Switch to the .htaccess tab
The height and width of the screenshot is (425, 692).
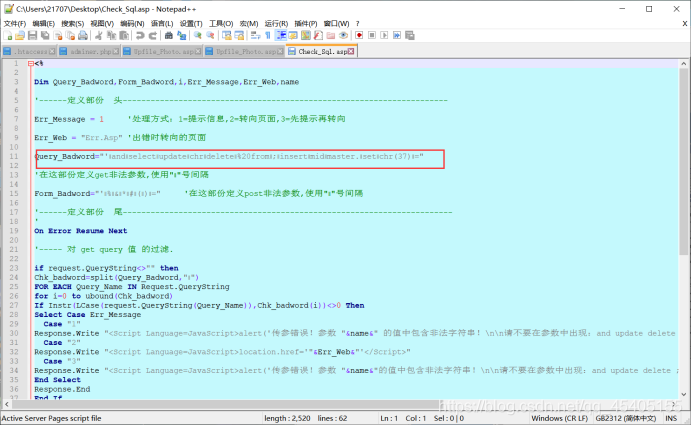(29, 52)
